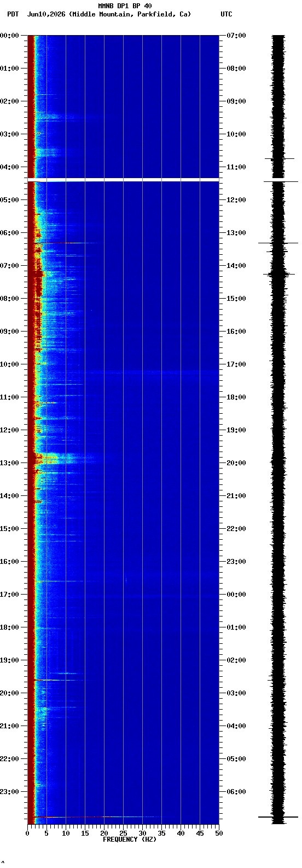Click the "04:00" label on UTC axis
The height and width of the screenshot is (868, 302).
click(236, 726)
